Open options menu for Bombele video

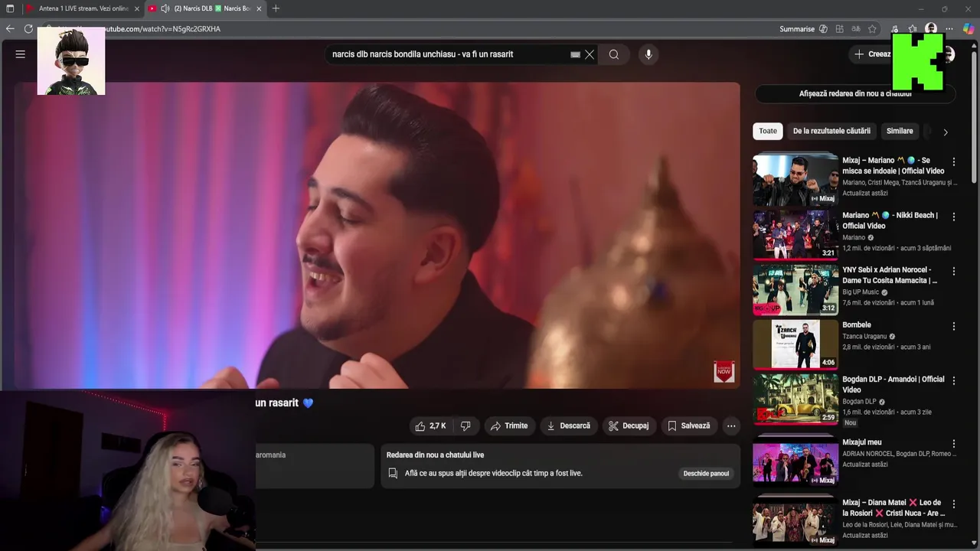point(954,326)
